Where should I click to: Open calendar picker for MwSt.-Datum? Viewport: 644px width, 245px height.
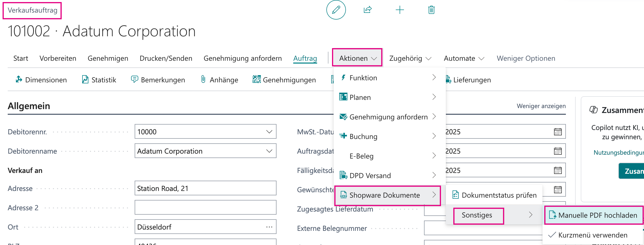tap(558, 132)
